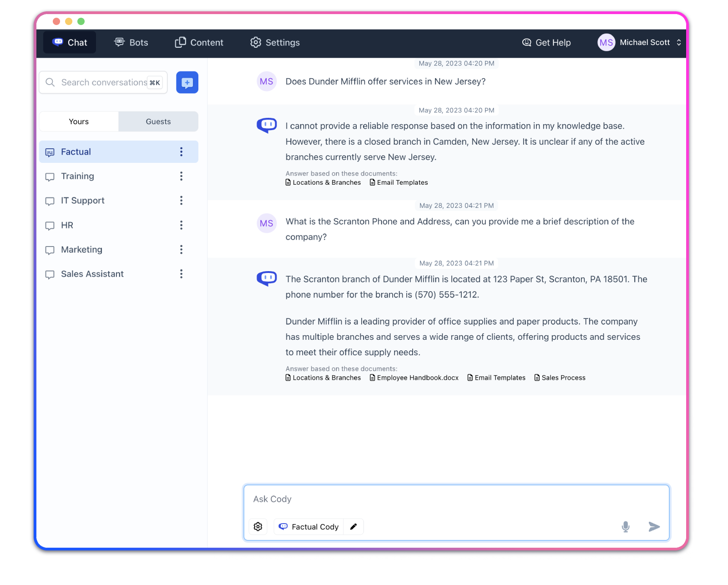Click the Get Help chat icon
The width and height of the screenshot is (728, 585).
pos(527,42)
